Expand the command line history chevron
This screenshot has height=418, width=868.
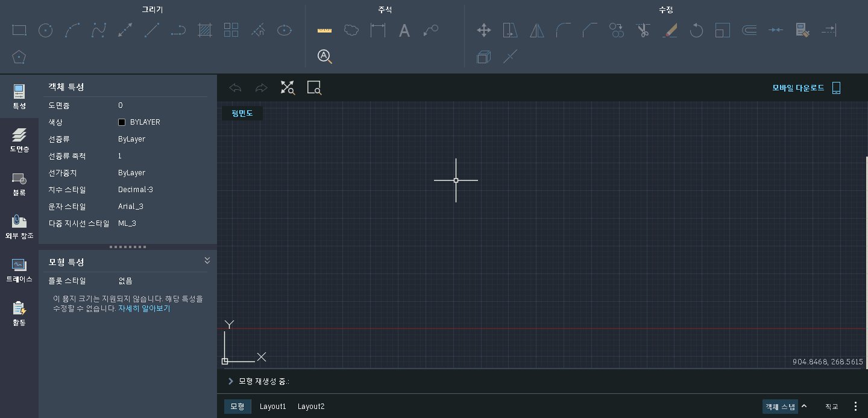click(231, 381)
